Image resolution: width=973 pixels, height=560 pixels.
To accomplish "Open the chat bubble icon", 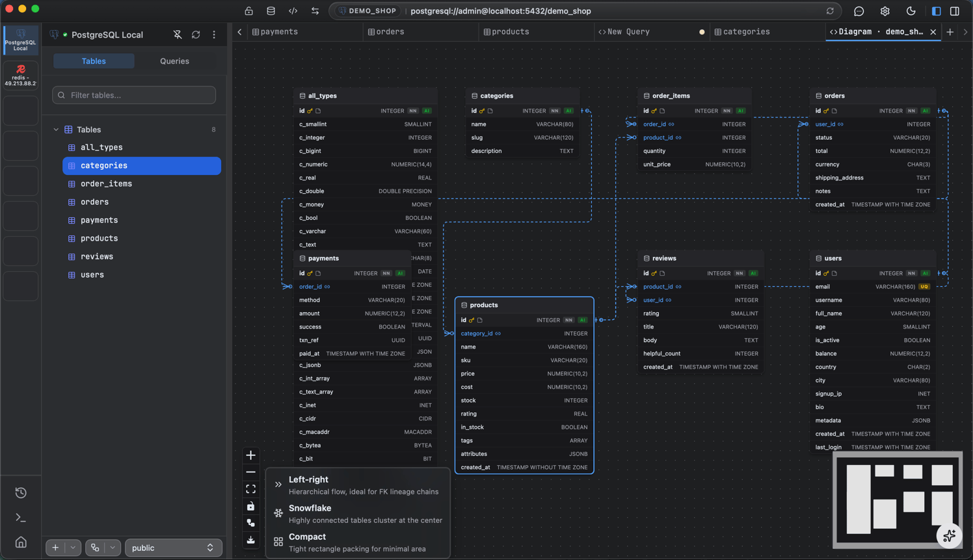I will [859, 11].
